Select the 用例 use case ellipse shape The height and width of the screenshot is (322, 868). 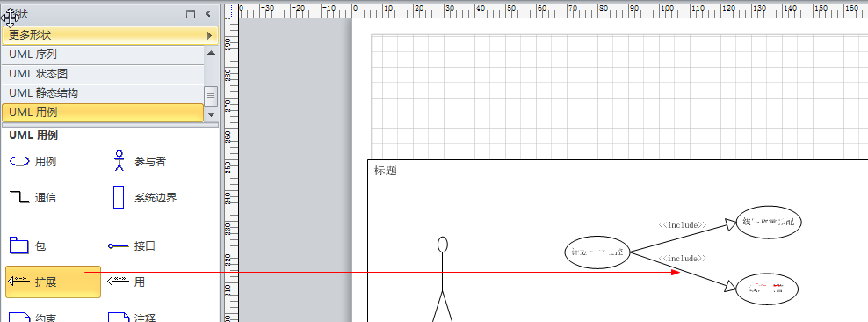pos(33,162)
